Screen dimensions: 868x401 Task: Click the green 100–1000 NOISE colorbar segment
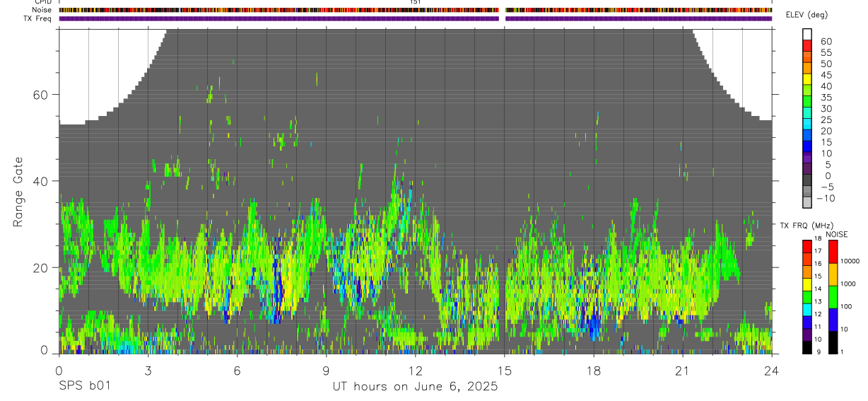833,297
